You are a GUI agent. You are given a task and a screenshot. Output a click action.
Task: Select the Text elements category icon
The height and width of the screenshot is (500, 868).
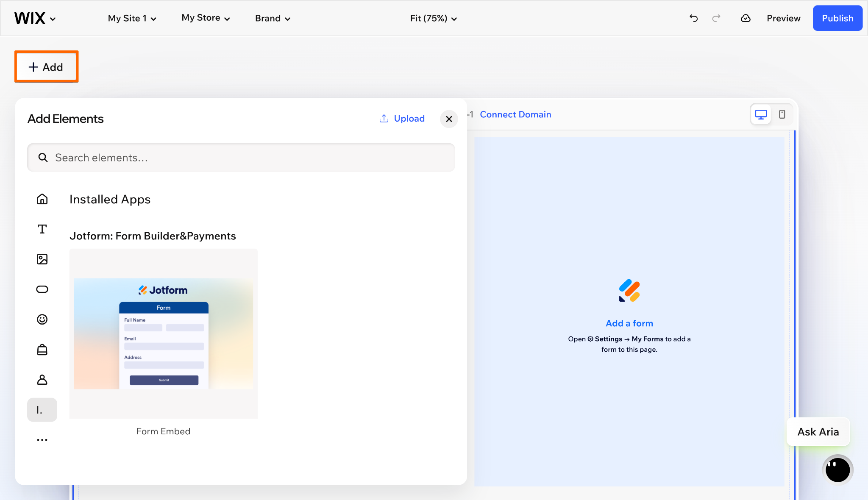tap(42, 229)
